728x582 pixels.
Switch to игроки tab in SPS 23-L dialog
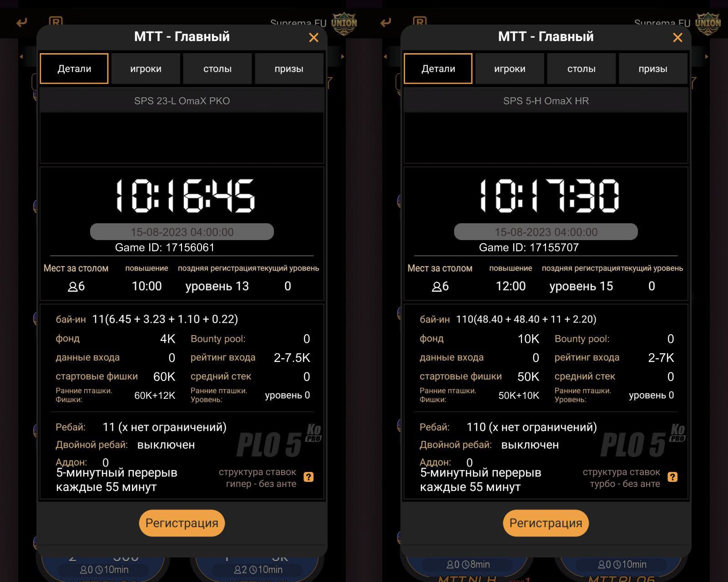pos(146,69)
